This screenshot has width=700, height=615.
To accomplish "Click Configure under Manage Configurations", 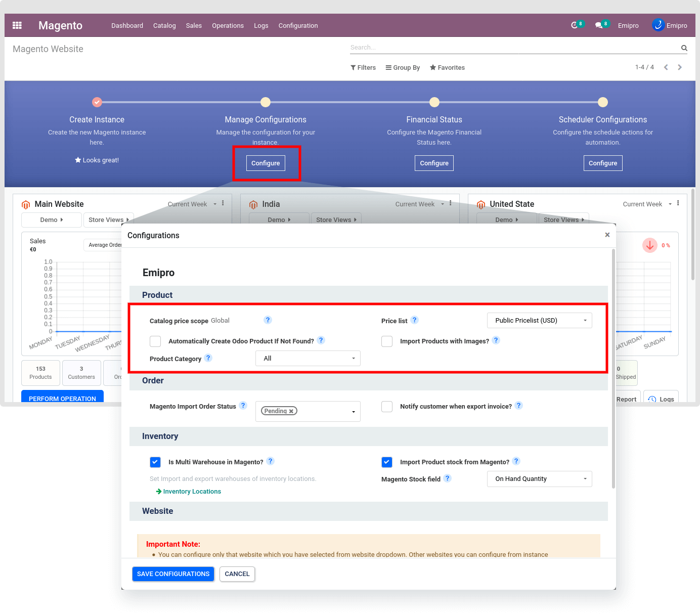I will 266,163.
